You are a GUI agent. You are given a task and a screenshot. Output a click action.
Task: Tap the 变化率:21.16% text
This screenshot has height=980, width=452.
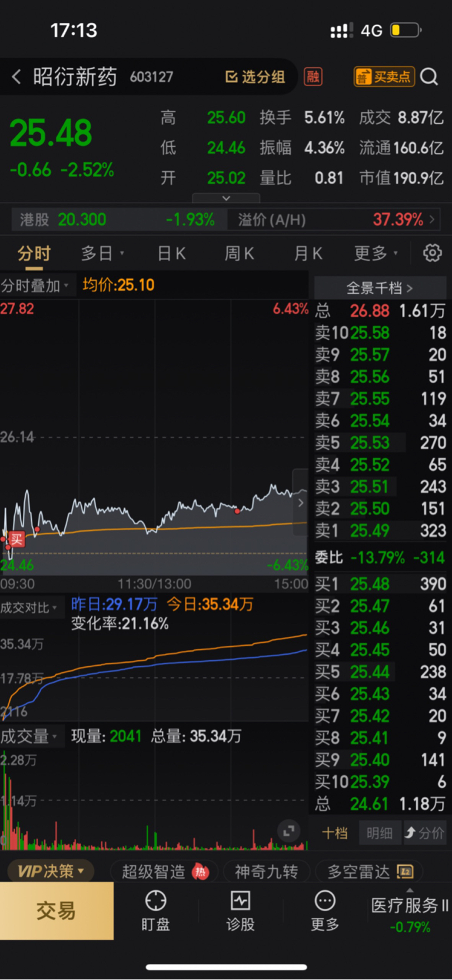(x=120, y=624)
